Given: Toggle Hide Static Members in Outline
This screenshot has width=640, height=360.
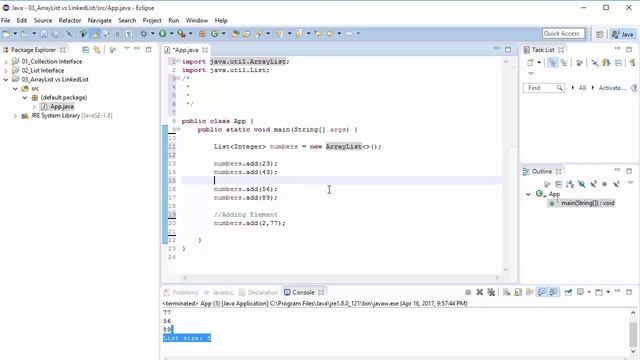Looking at the screenshot, I should [593, 184].
